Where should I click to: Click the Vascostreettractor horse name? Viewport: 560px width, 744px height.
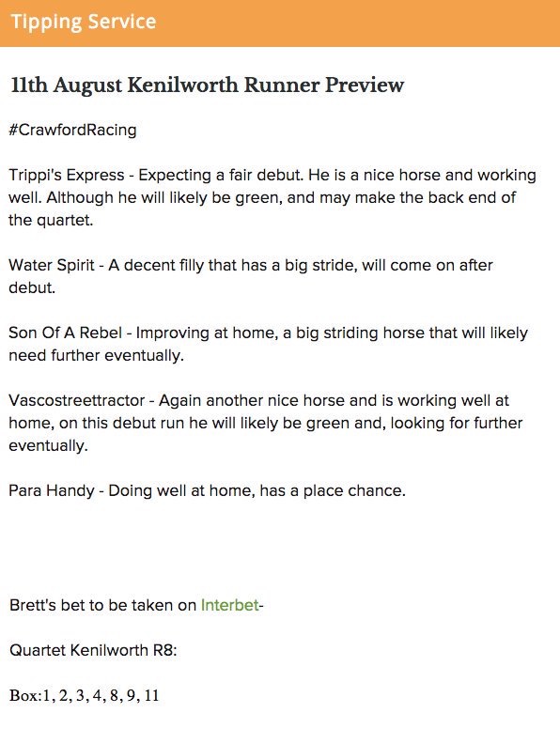click(76, 400)
